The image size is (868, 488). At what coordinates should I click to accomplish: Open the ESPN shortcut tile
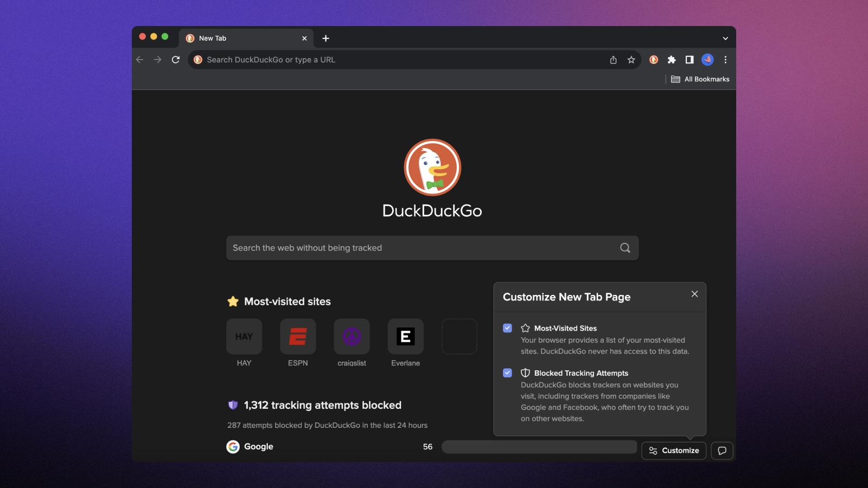(x=298, y=337)
